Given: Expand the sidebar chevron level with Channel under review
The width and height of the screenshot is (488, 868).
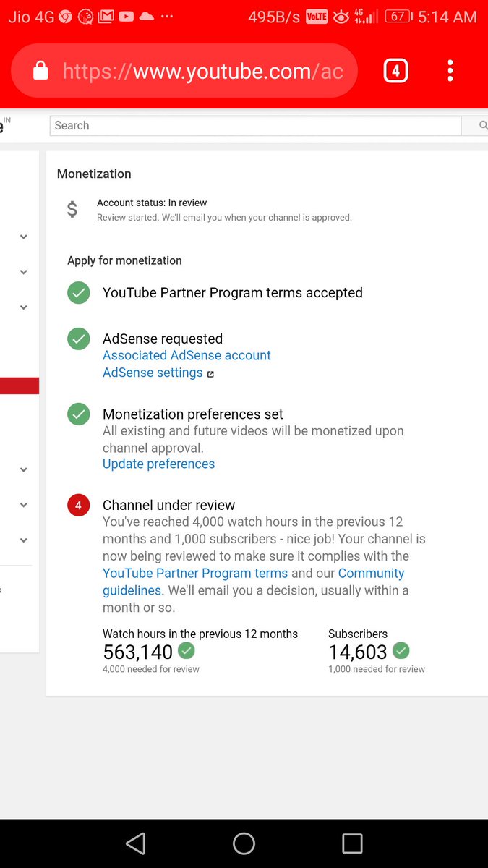Looking at the screenshot, I should [x=24, y=505].
